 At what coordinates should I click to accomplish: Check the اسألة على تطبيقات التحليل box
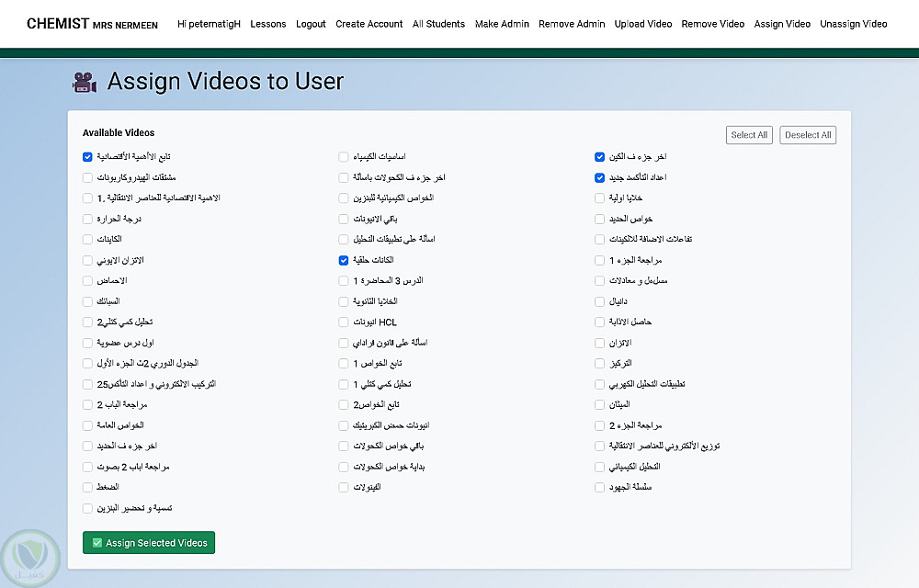pyautogui.click(x=344, y=240)
